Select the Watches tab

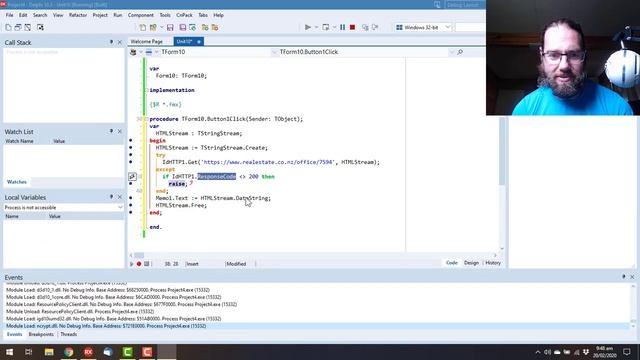point(17,182)
